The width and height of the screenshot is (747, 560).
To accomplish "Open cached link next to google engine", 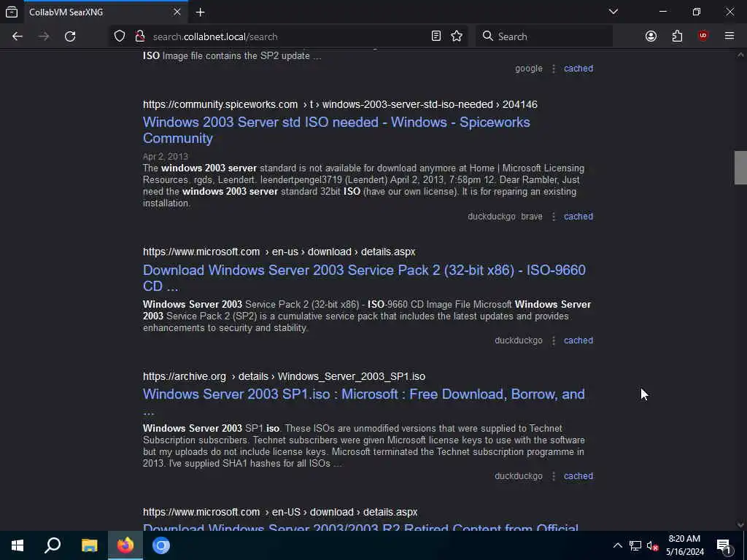I will pyautogui.click(x=578, y=69).
